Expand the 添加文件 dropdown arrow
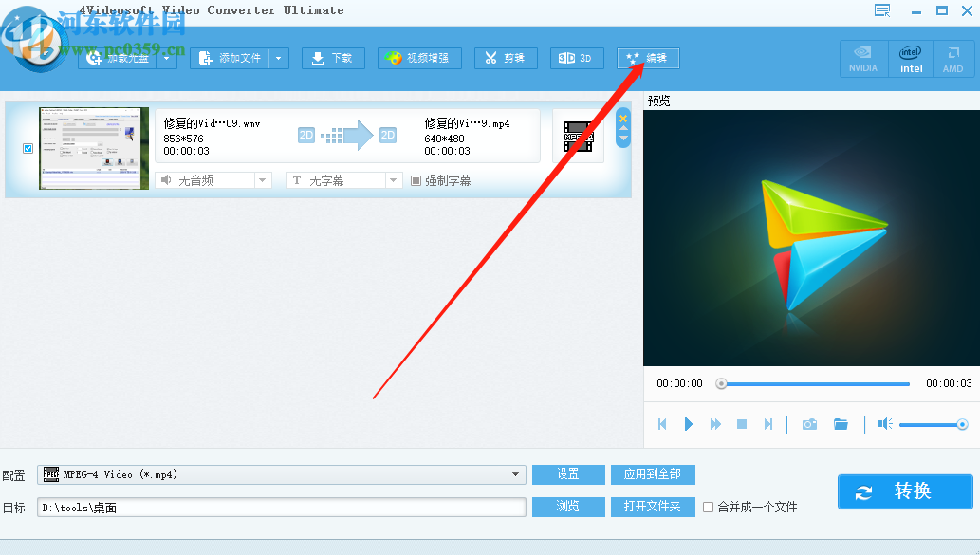 [277, 58]
